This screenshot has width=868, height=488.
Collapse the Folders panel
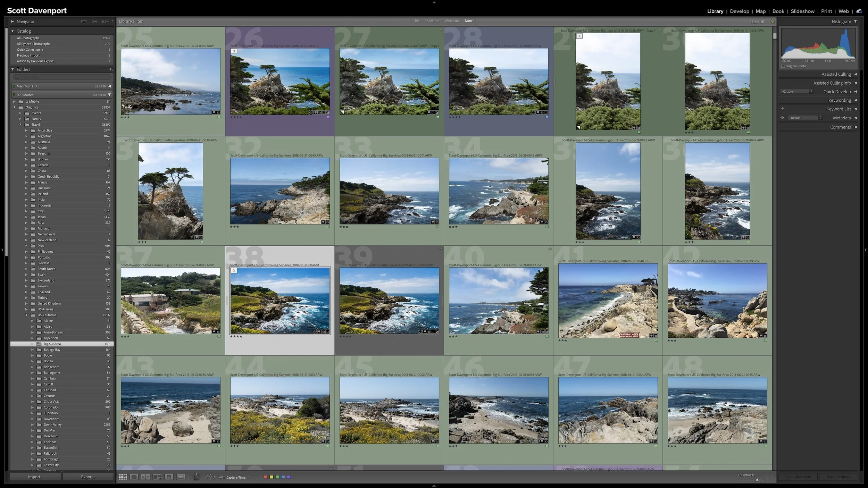12,69
